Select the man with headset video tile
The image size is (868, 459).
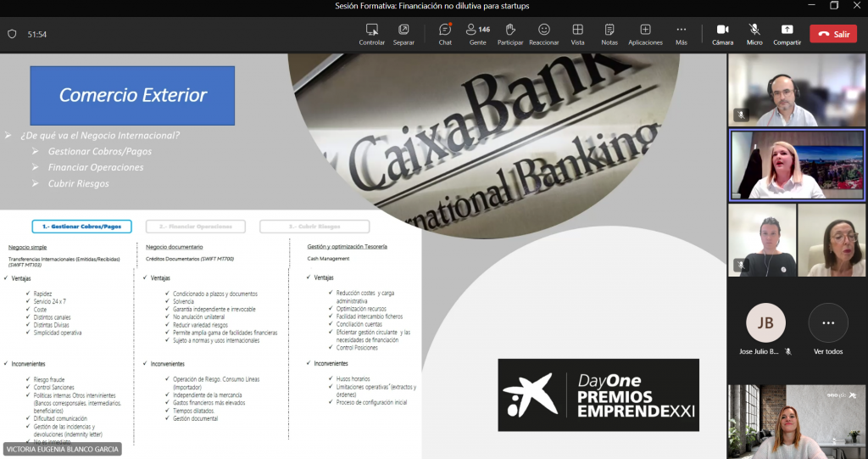click(797, 90)
